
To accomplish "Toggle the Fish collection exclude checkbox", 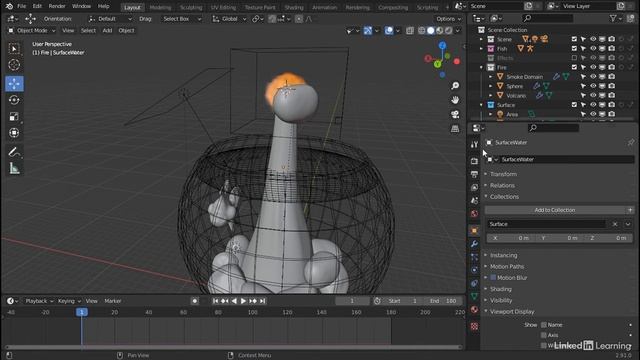I will [x=574, y=49].
